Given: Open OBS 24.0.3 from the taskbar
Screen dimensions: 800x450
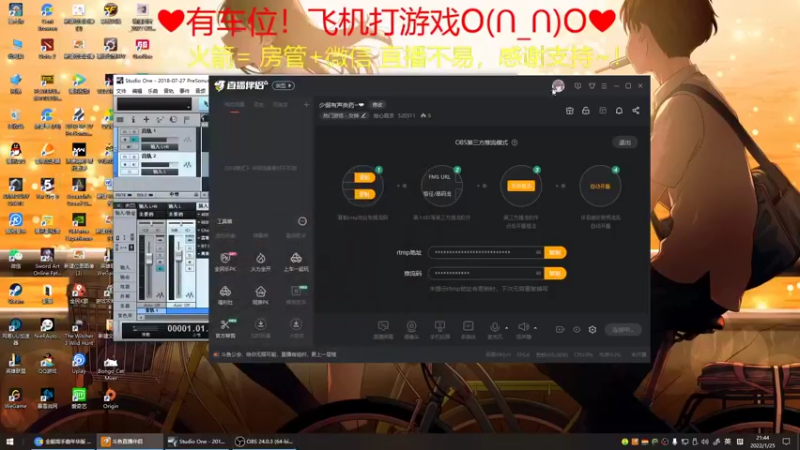Looking at the screenshot, I should (265, 441).
